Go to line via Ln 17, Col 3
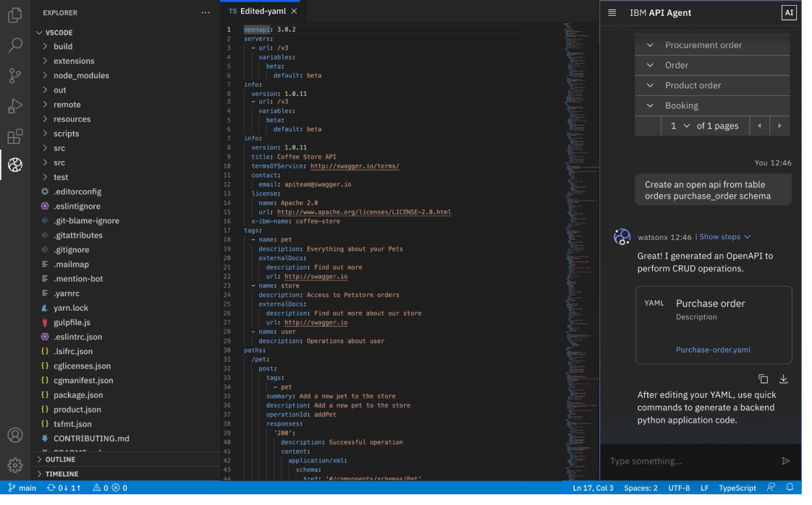 click(593, 488)
